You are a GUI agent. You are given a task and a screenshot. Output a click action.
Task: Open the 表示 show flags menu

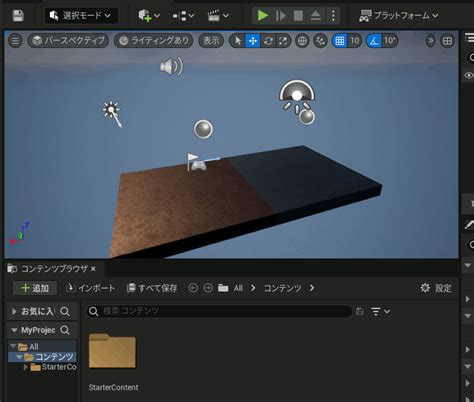coord(211,41)
